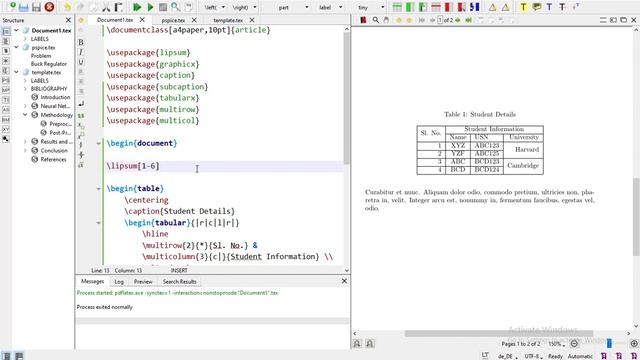Click the Cut scissors icon

106,7
